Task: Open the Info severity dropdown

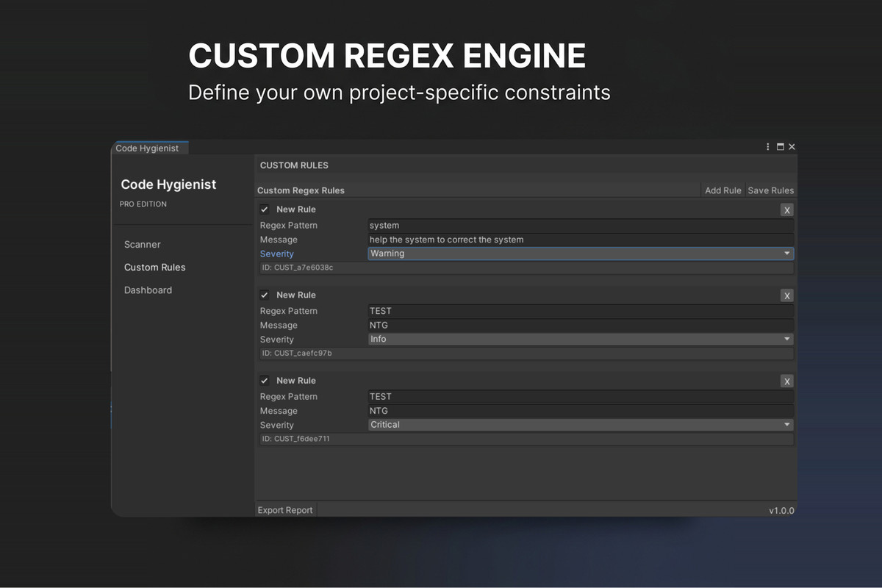Action: coord(581,339)
